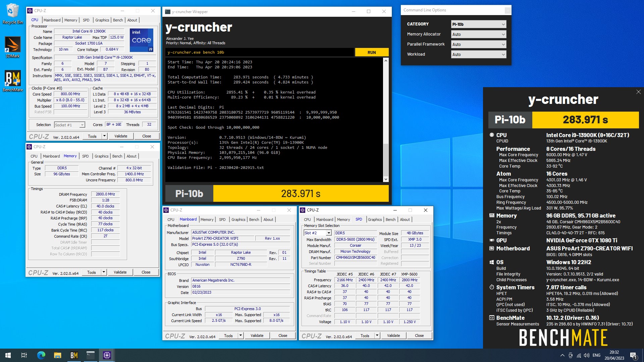Close the BenchMate y-cruncher result panel

pos(638,92)
